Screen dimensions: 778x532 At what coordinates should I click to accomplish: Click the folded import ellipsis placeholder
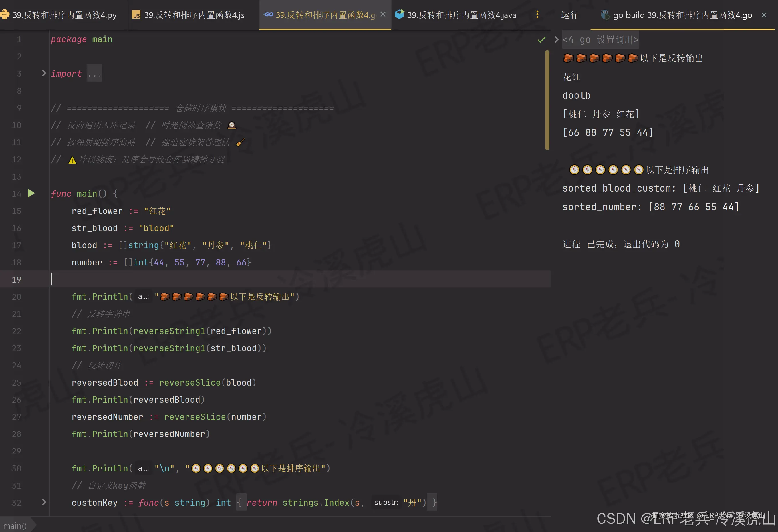click(95, 73)
